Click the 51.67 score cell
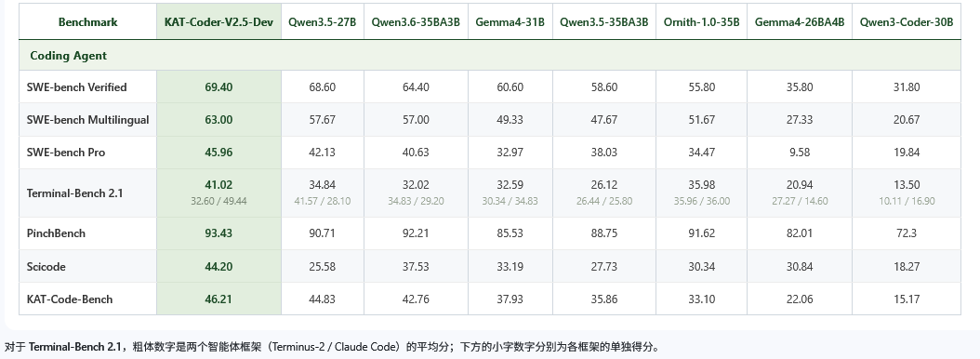Image resolution: width=980 pixels, height=359 pixels. [701, 119]
